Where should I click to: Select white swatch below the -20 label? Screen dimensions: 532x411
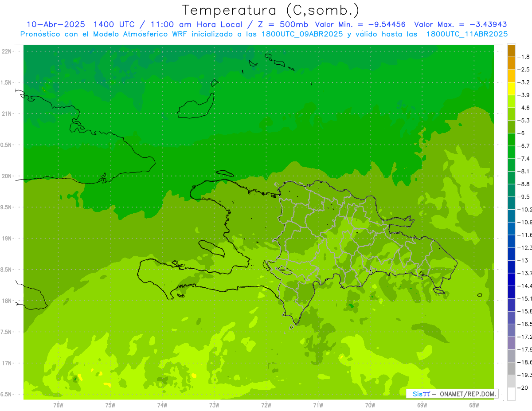511,394
